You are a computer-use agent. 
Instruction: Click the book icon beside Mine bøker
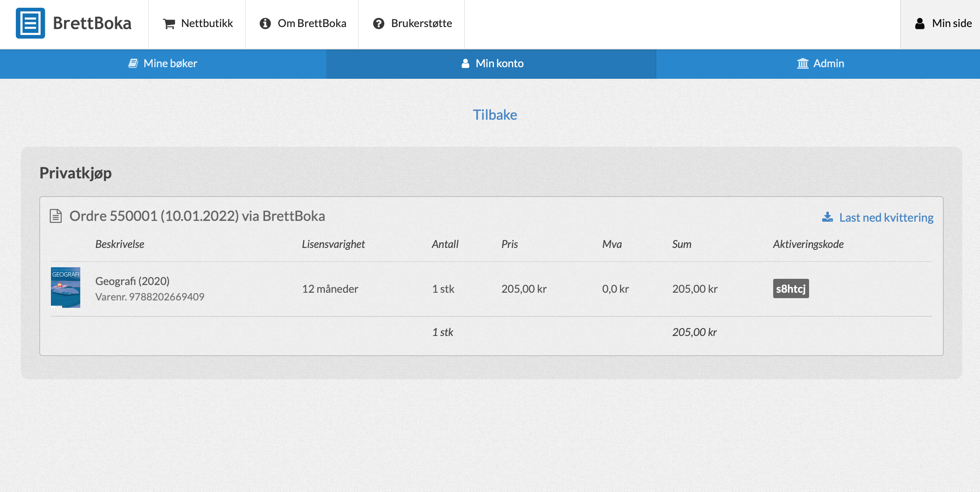[x=133, y=63]
